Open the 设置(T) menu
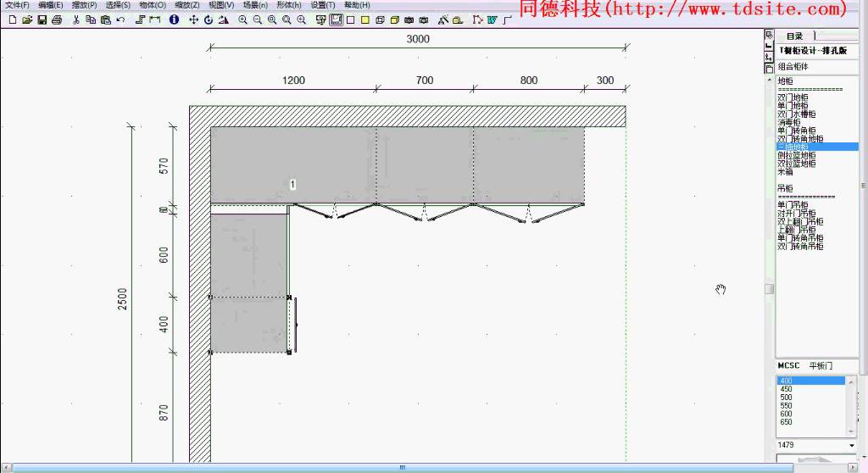 [323, 5]
